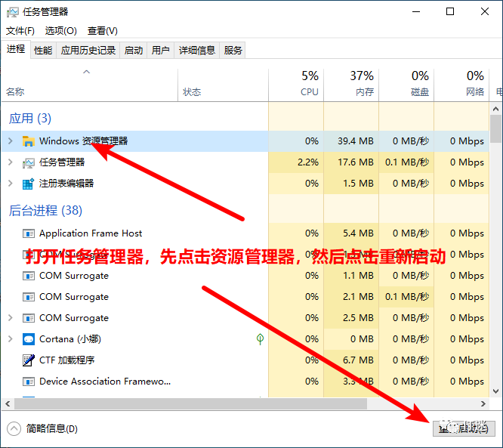Click the vertical scrollbar up arrow
Screen dimensions: 503x448
496,109
